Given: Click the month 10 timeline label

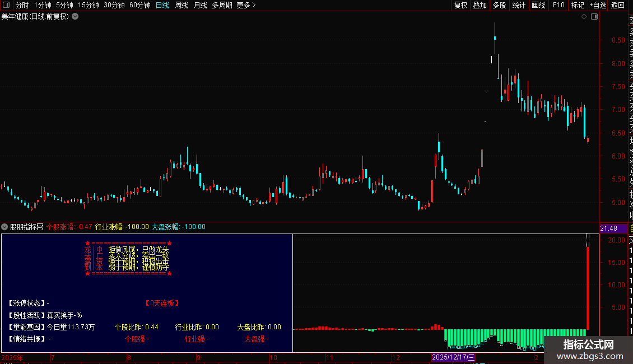Looking at the screenshot, I should (x=273, y=357).
